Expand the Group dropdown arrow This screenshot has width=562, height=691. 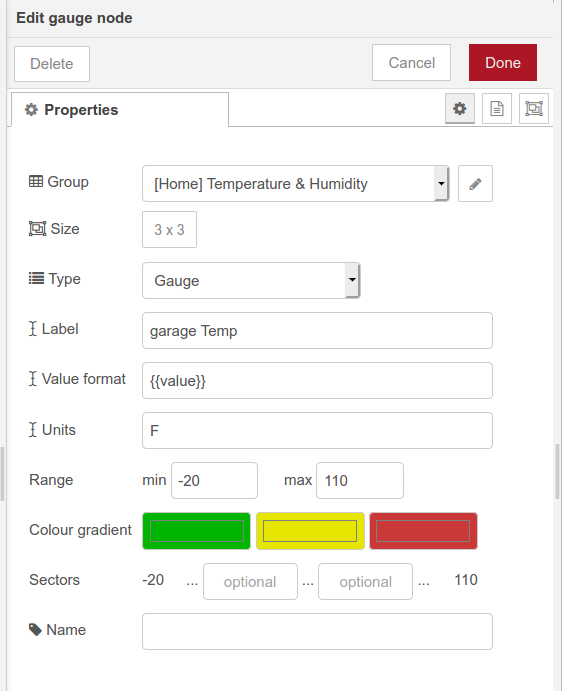(441, 183)
